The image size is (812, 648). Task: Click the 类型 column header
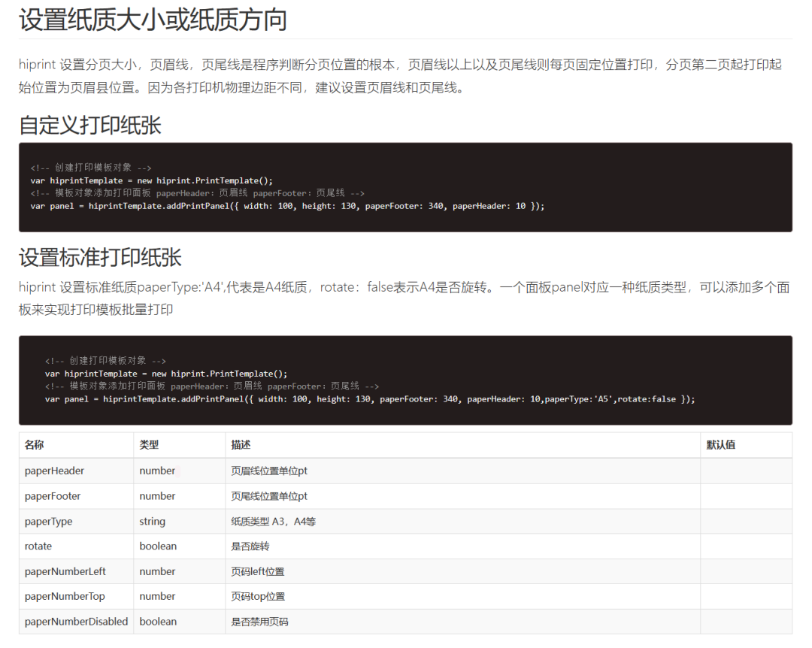pos(149,445)
